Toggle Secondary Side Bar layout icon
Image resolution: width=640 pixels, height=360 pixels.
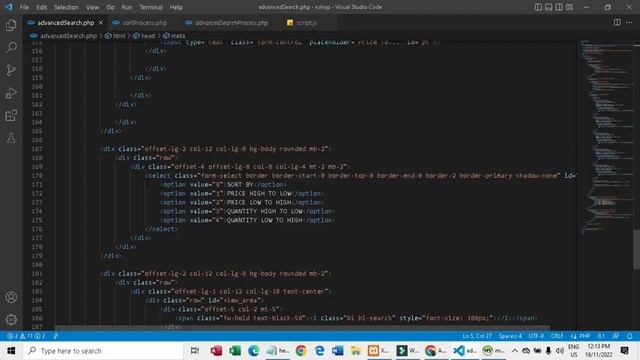559,7
